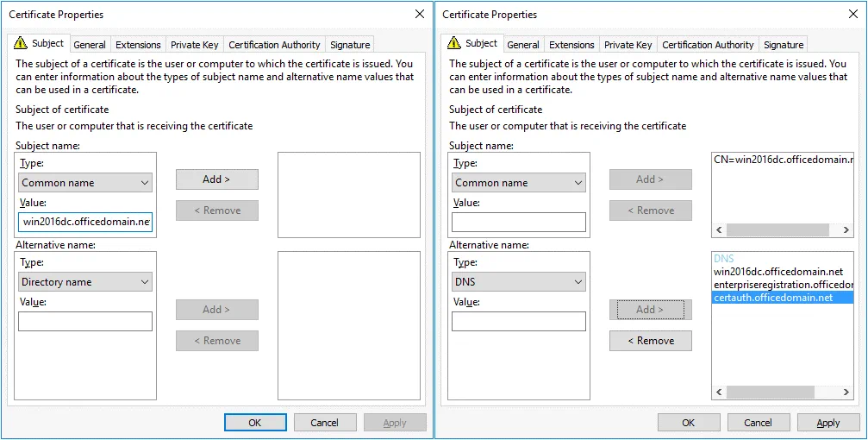
Task: Click Add next to the win2016dc subject value
Action: point(217,179)
